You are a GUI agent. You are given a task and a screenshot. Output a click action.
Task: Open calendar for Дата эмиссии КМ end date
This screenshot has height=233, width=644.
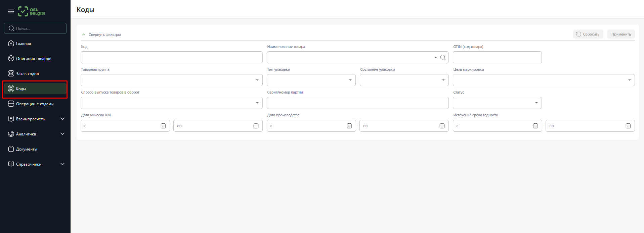click(256, 126)
